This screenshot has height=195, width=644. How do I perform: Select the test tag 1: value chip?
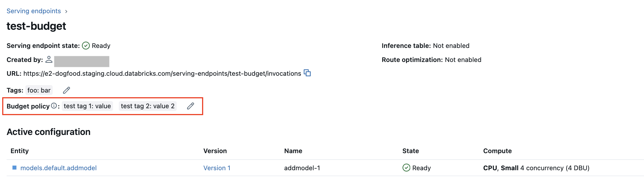[x=87, y=106]
